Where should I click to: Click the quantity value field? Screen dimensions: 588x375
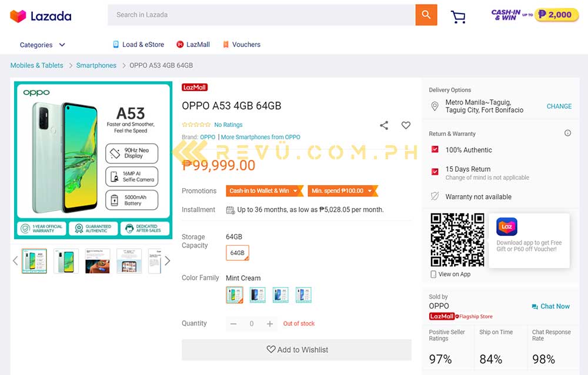click(x=252, y=324)
